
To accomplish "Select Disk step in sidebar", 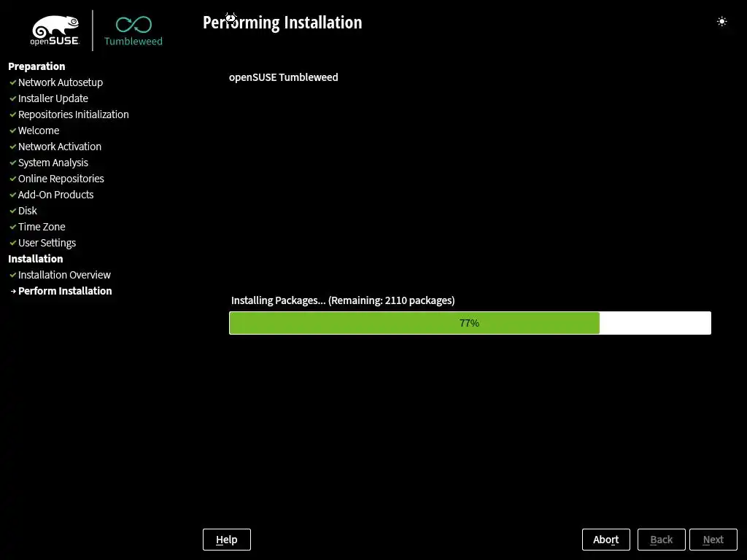I will click(27, 211).
